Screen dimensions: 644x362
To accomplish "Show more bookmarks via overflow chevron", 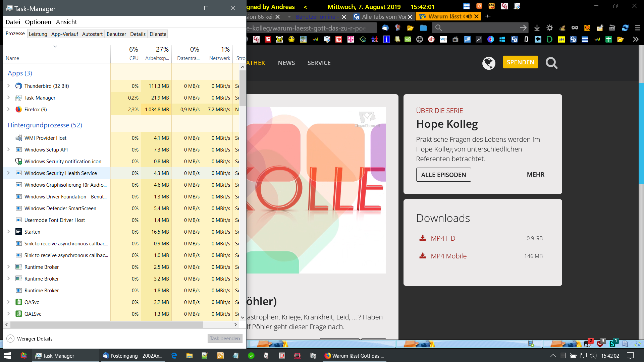I will [636, 39].
